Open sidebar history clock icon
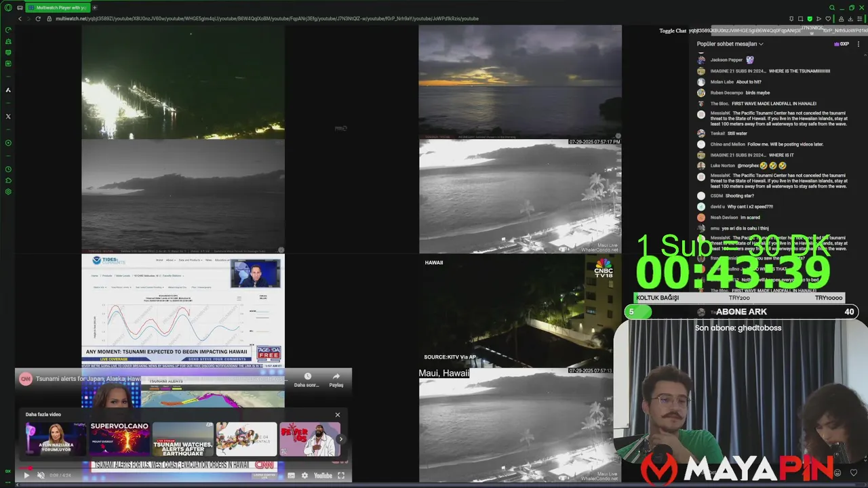The width and height of the screenshot is (868, 488). (8, 169)
